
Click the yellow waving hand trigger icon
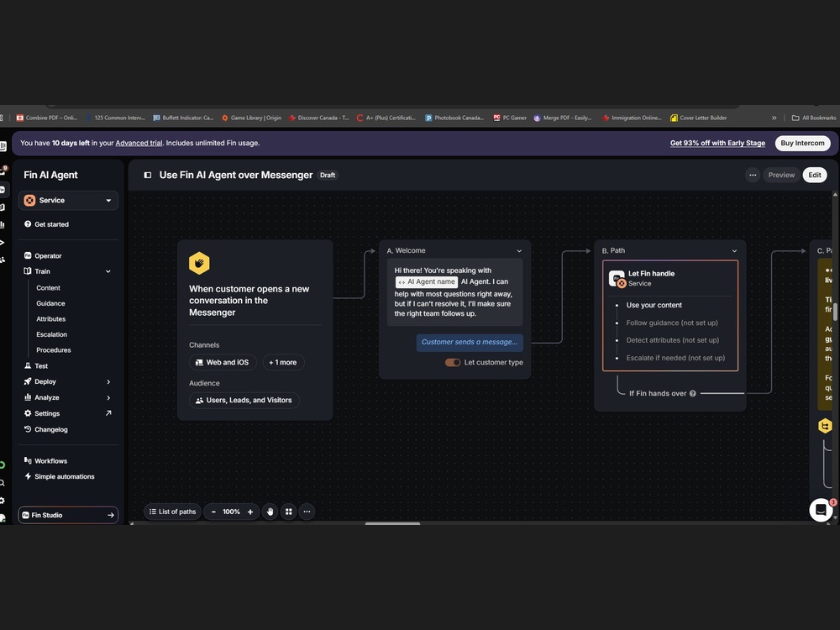tap(199, 263)
